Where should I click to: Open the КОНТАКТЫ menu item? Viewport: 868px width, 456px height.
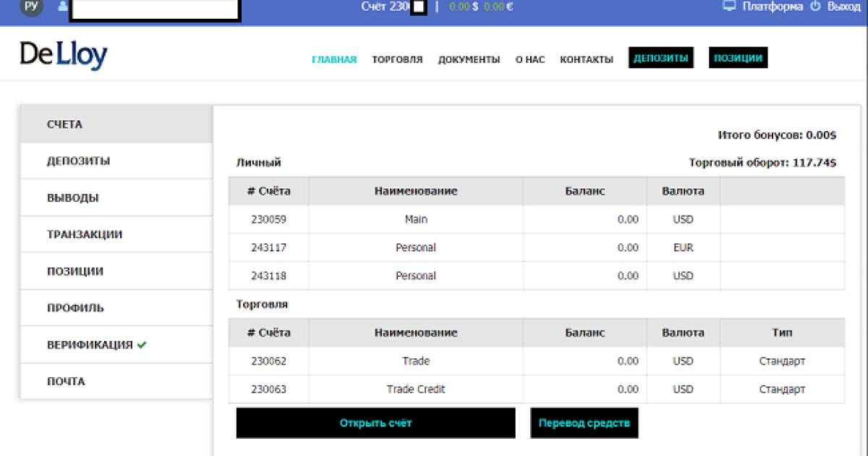coord(587,59)
